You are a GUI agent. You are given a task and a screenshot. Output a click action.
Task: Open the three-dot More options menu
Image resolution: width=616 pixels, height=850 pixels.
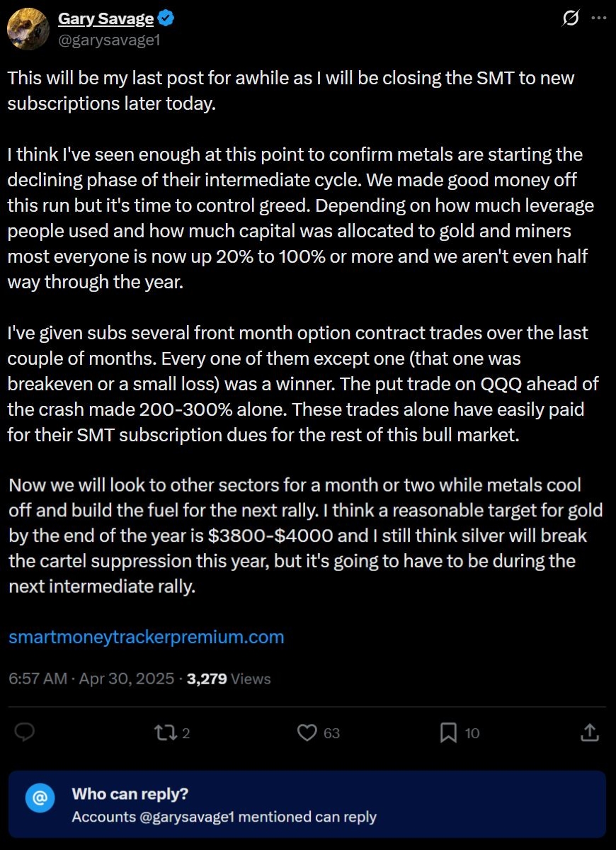click(598, 19)
